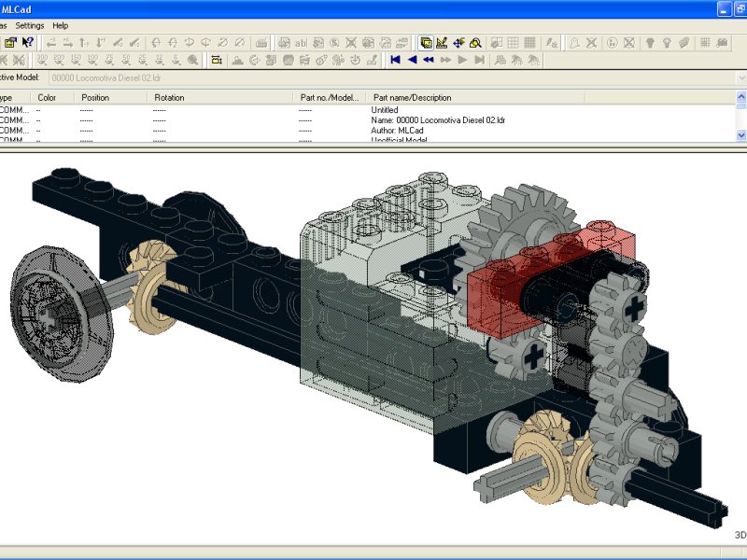Screen dimensions: 747x560
Task: Click the icon left of context help arrow
Action: [10, 42]
